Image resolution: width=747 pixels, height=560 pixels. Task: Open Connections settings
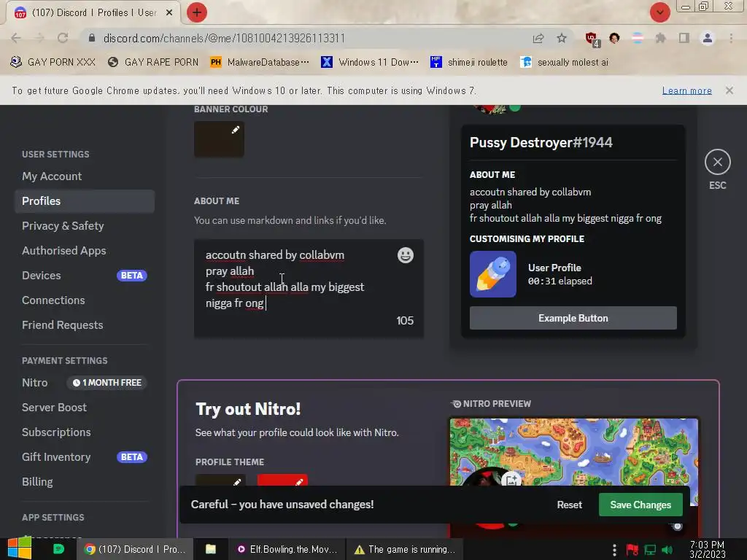(85, 300)
